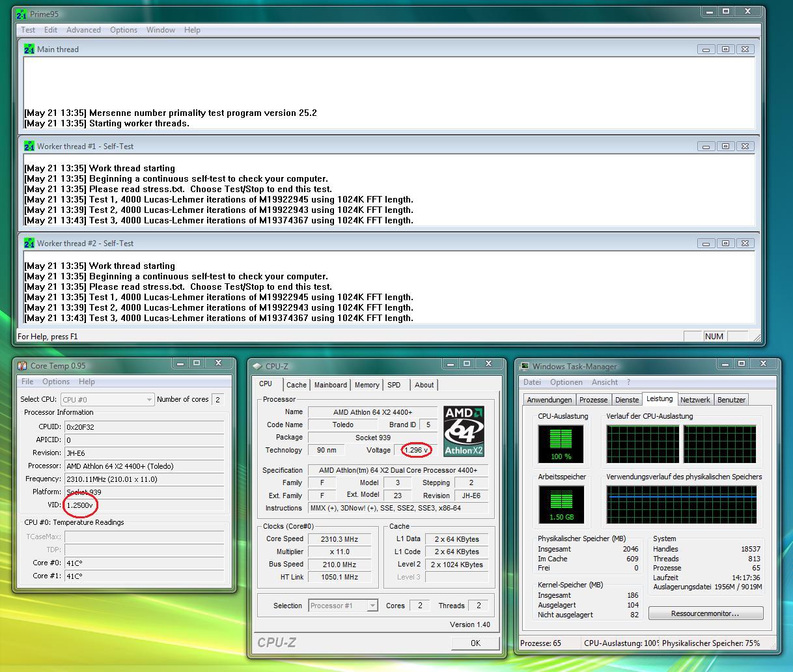Image resolution: width=793 pixels, height=672 pixels.
Task: Click the Ressourcenmonitor button
Action: coord(706,613)
